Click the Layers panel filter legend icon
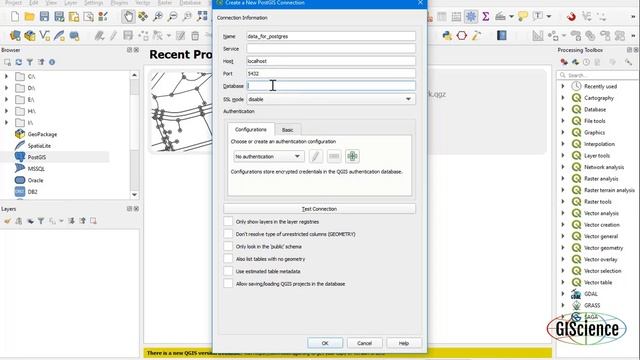Image resolution: width=640 pixels, height=360 pixels. click(x=41, y=221)
